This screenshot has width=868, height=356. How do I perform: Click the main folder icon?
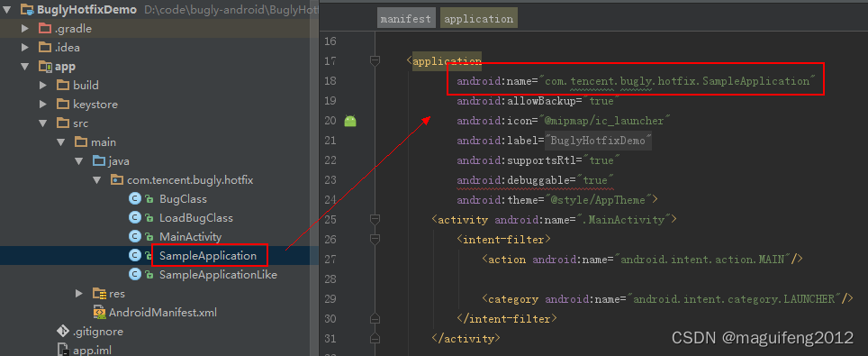click(81, 142)
